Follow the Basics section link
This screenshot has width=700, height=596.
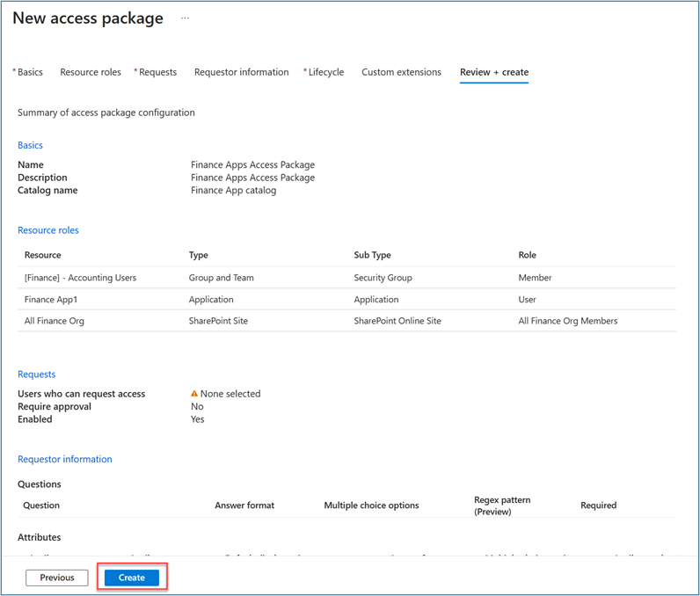click(x=31, y=145)
